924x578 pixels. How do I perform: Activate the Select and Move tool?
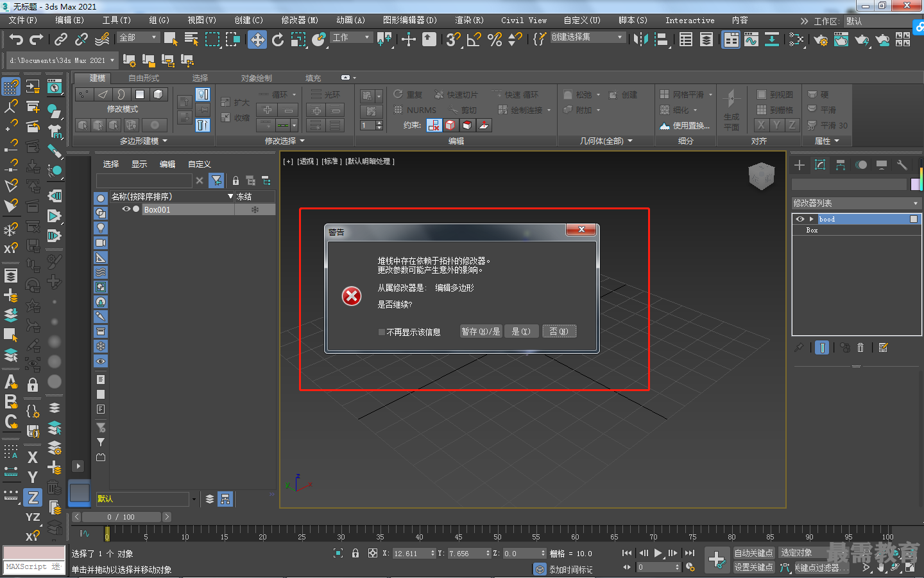click(257, 40)
